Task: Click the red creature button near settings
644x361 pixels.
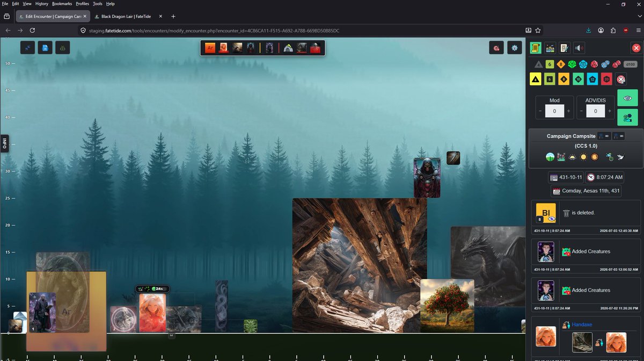Action: click(496, 48)
